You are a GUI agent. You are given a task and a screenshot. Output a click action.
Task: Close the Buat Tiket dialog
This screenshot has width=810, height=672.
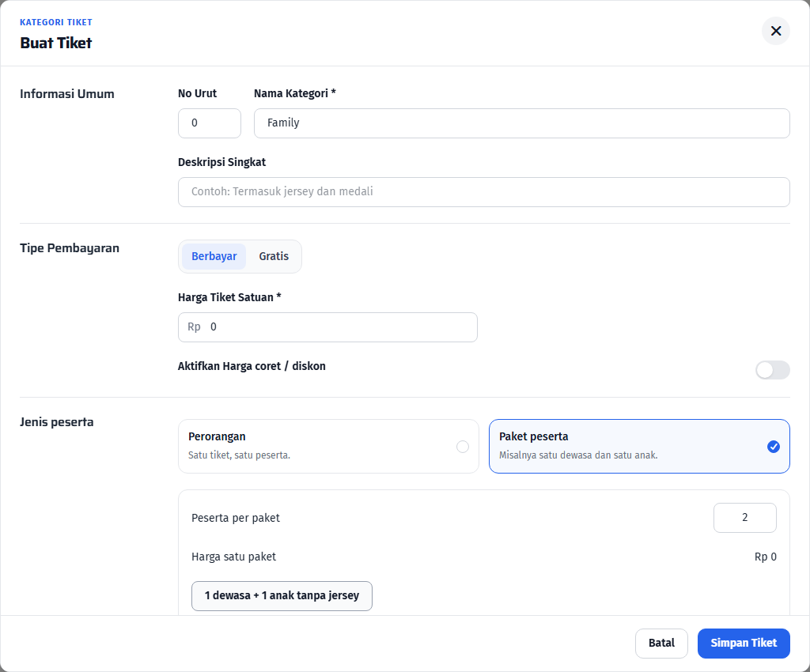(775, 31)
